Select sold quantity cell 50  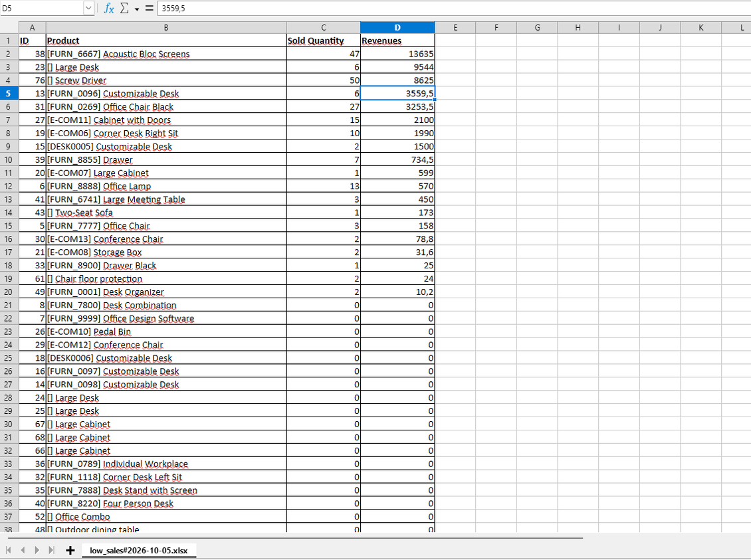(323, 80)
